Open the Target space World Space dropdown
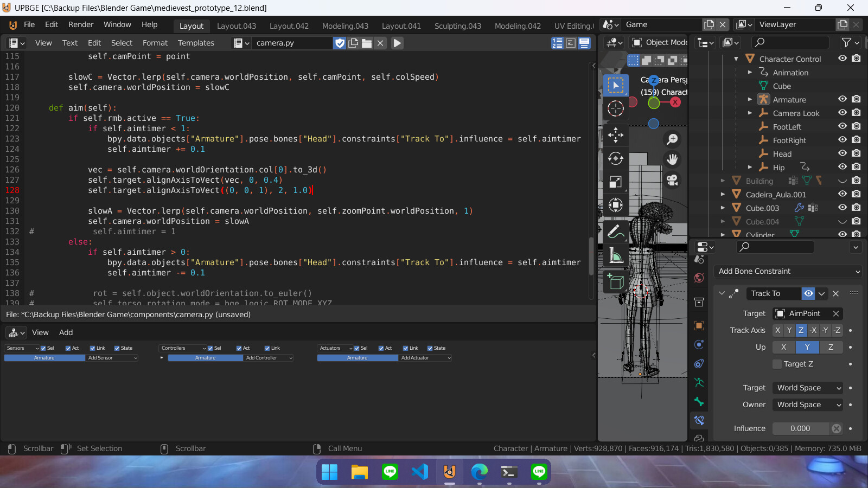The width and height of the screenshot is (868, 488). coord(808,388)
